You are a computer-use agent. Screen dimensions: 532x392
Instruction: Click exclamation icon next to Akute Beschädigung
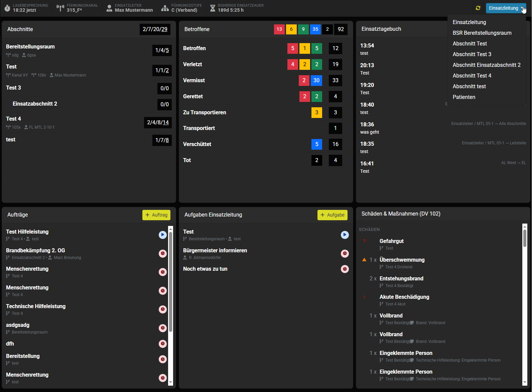coord(364,297)
